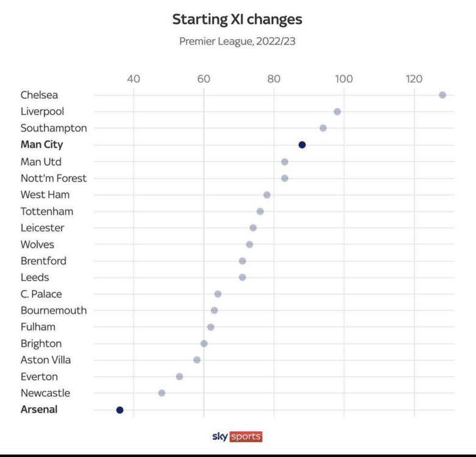Click the West Ham data point
476x457 pixels.
click(x=267, y=195)
